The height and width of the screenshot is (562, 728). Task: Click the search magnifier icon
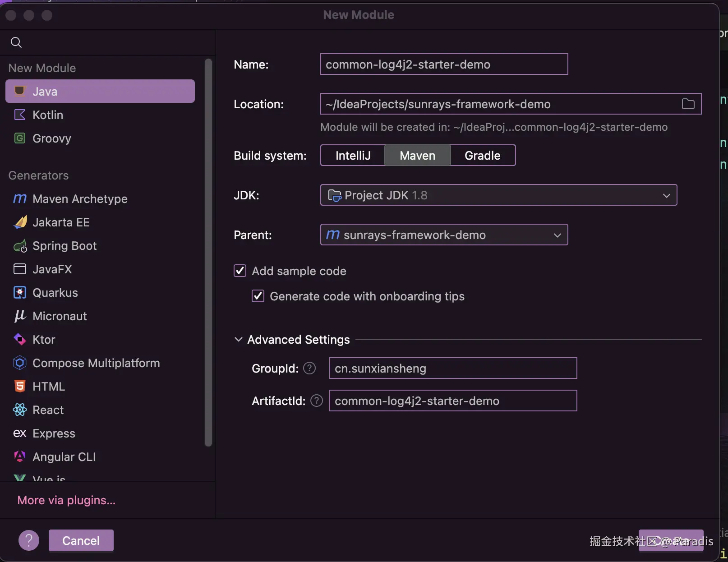click(16, 42)
